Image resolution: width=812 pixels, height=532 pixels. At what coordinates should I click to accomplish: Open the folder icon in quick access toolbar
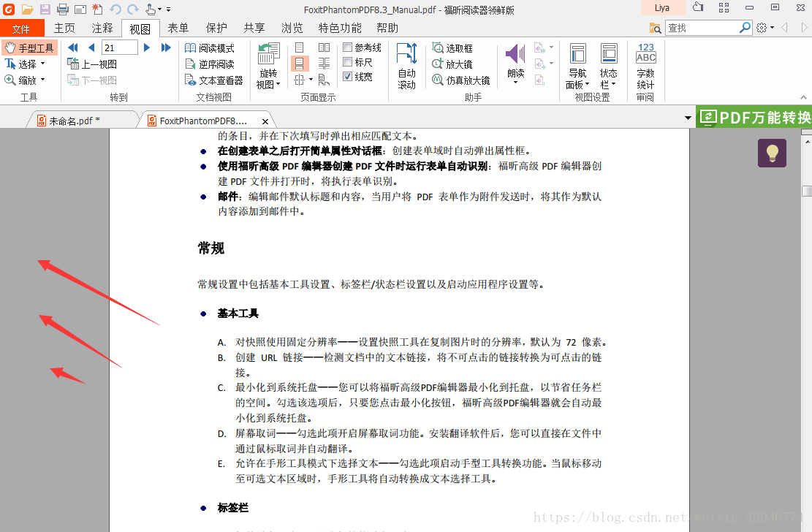pyautogui.click(x=28, y=9)
